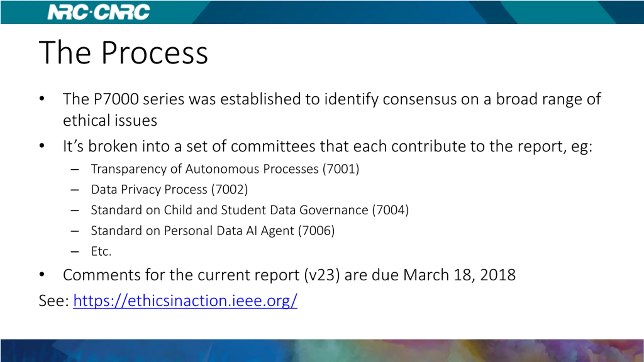
Task: Click the teal header banner background
Action: click(x=322, y=12)
